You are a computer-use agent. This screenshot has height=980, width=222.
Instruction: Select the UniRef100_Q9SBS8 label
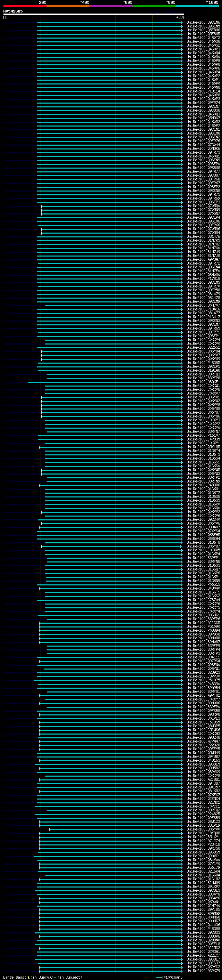[203, 110]
